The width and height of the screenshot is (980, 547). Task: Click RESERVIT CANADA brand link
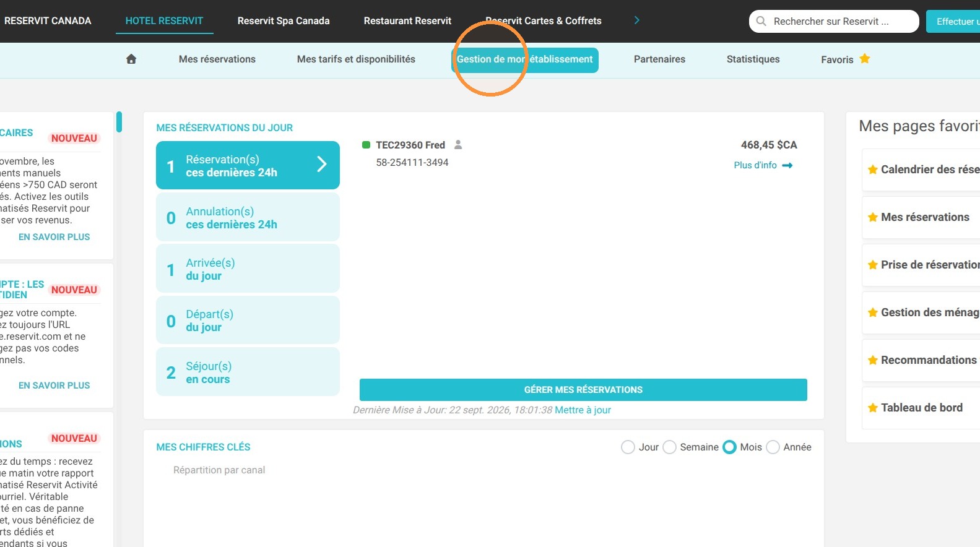[x=48, y=20]
